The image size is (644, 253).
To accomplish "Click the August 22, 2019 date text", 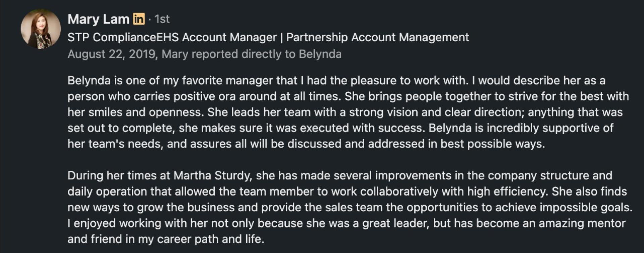I will [111, 54].
